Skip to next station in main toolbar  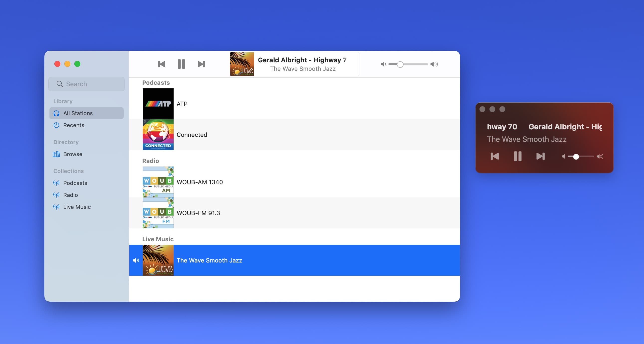(x=201, y=64)
